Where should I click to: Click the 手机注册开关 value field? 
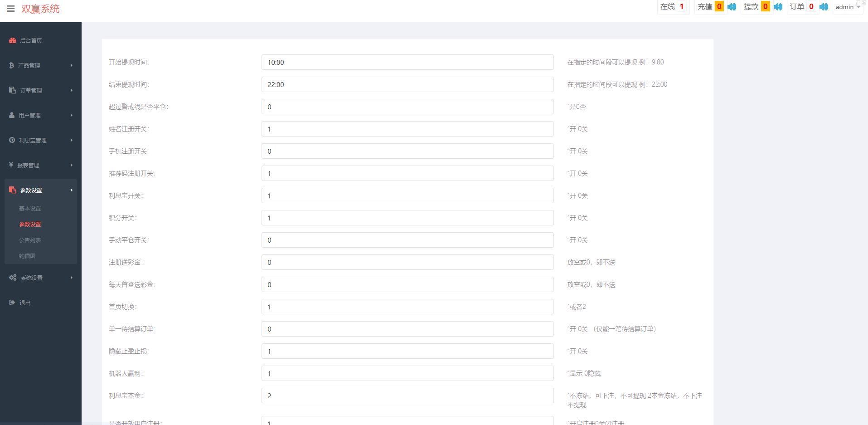point(407,151)
